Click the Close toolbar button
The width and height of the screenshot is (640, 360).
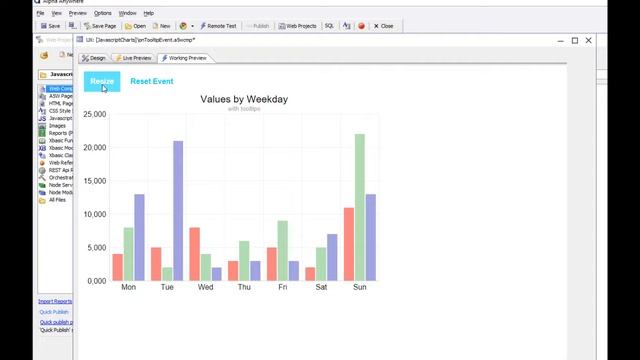point(383,26)
